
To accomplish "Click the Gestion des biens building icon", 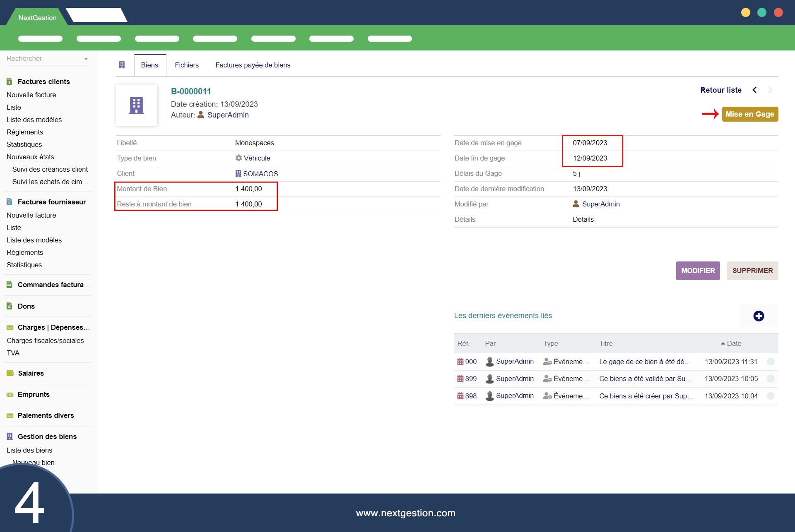I will pos(10,436).
